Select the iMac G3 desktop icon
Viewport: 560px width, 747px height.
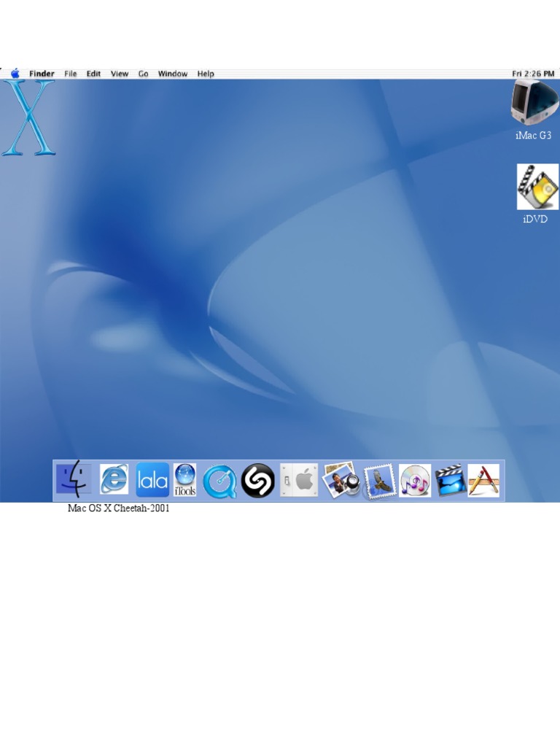[534, 104]
